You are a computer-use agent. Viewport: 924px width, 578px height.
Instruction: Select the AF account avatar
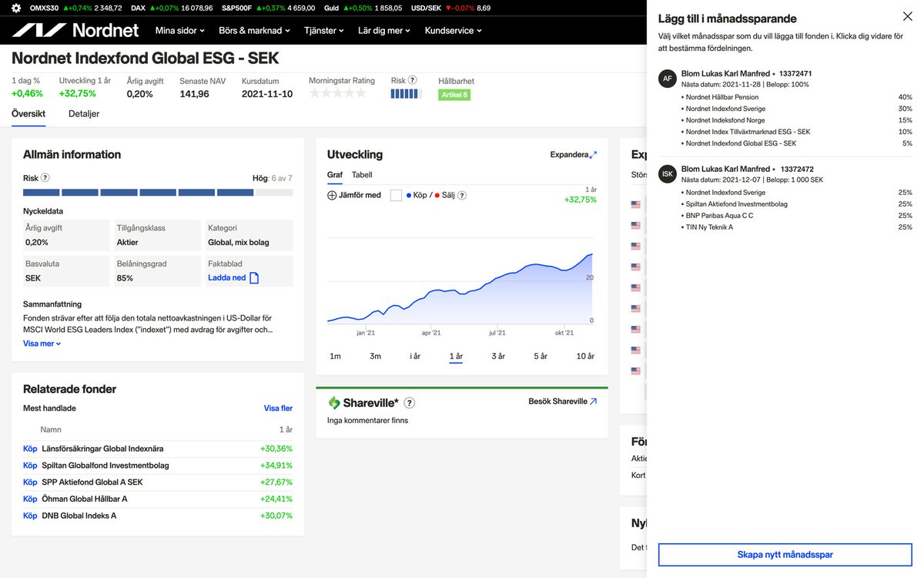(x=668, y=78)
